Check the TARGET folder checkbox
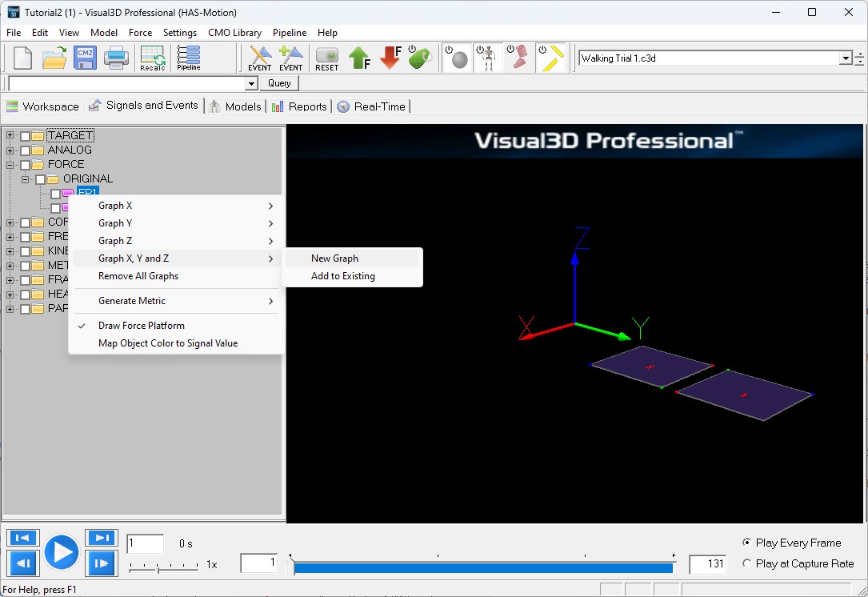 (25, 136)
